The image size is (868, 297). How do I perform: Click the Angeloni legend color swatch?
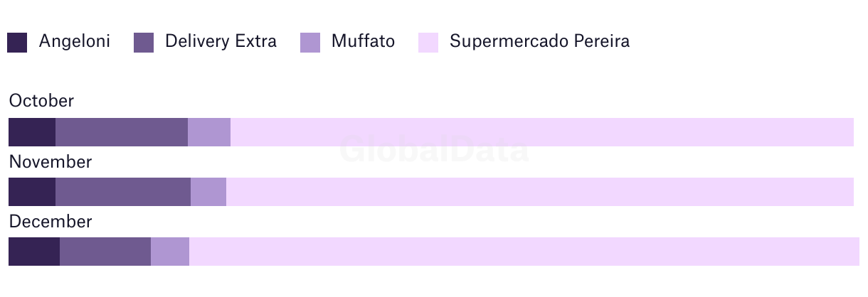click(x=17, y=43)
